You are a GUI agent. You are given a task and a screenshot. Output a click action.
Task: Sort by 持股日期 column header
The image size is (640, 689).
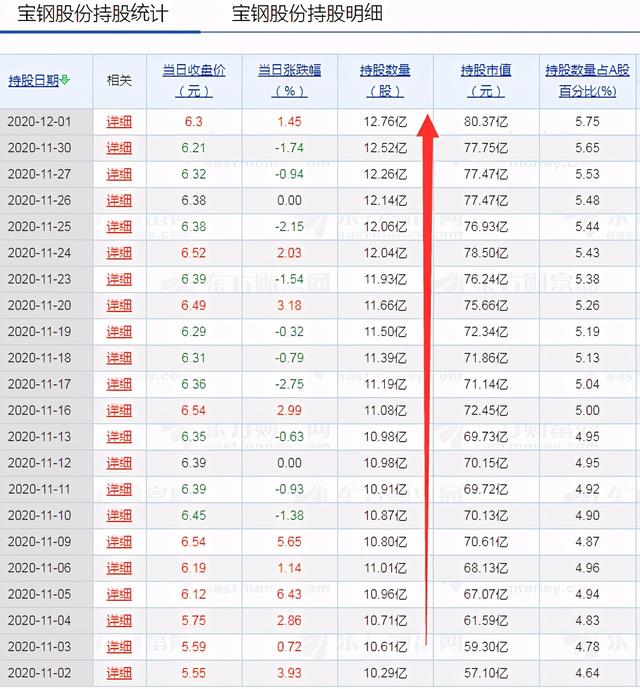click(33, 80)
